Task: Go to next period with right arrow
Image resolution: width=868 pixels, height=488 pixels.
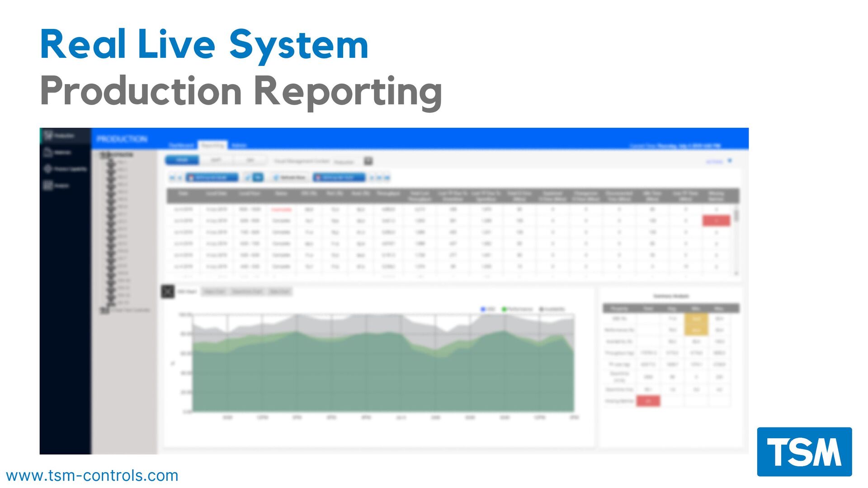Action: pyautogui.click(x=373, y=178)
